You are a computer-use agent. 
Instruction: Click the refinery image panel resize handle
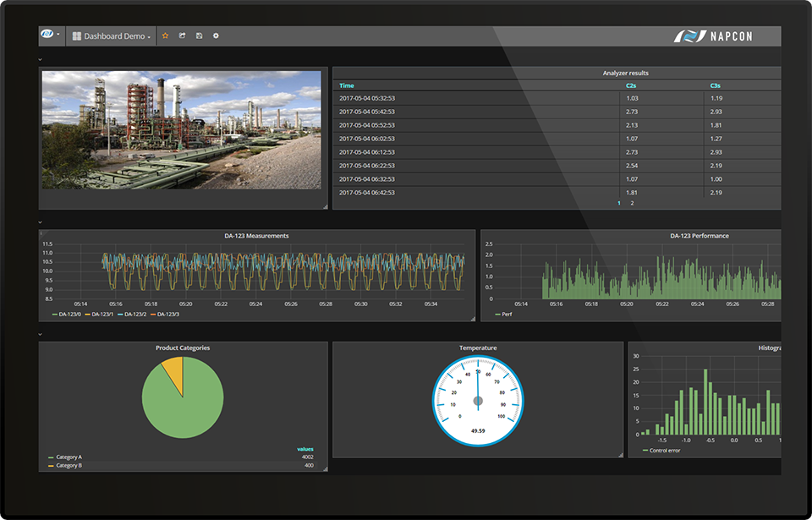[324, 206]
